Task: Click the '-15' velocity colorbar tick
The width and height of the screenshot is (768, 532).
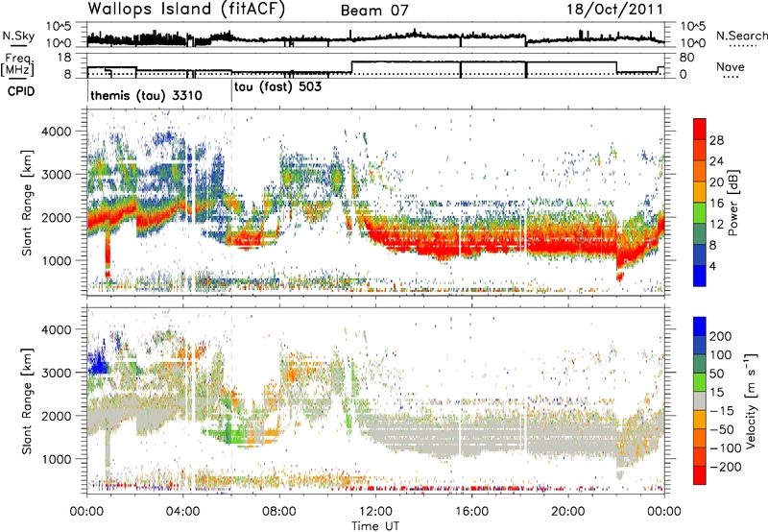Action: pos(722,411)
